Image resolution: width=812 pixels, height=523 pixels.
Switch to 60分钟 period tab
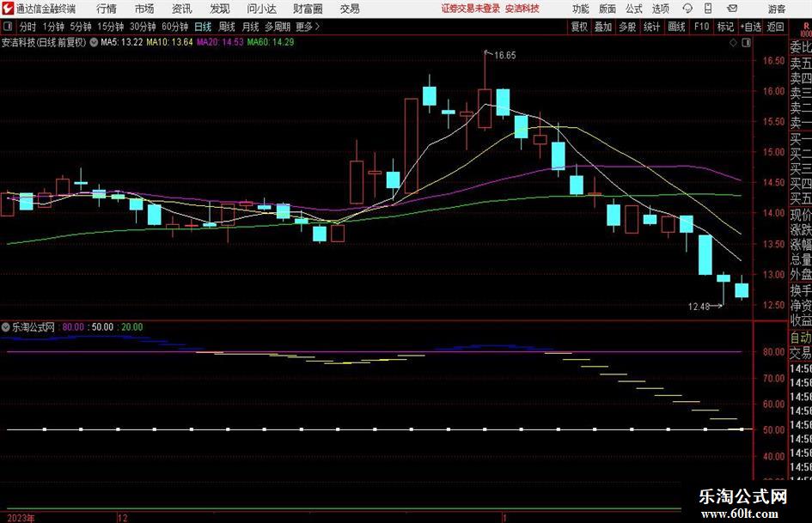coord(175,27)
